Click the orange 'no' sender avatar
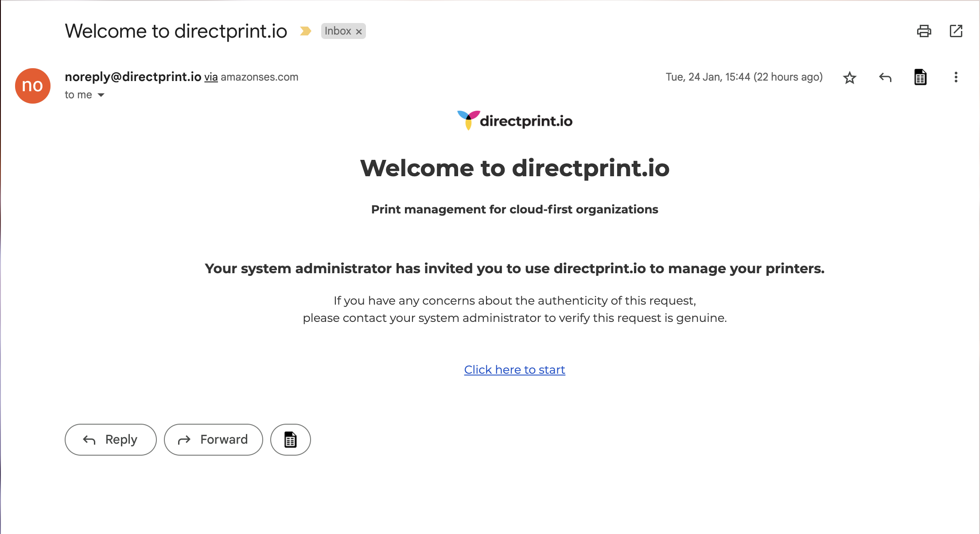 [33, 86]
